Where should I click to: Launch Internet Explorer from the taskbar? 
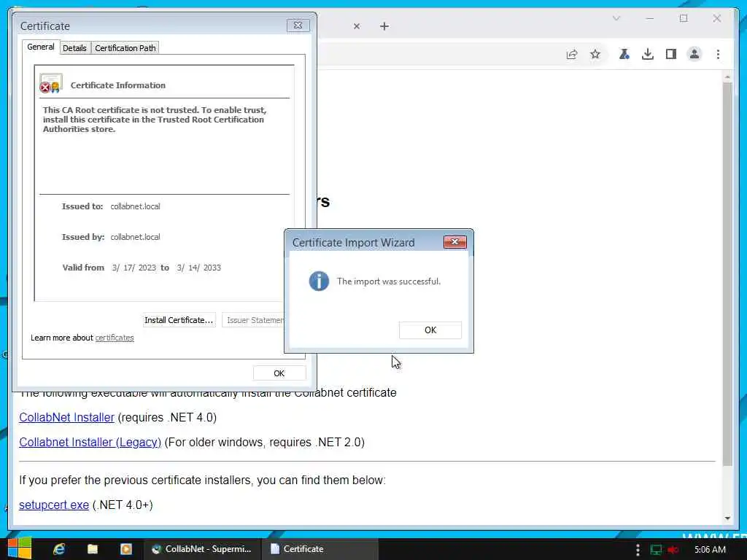59,549
